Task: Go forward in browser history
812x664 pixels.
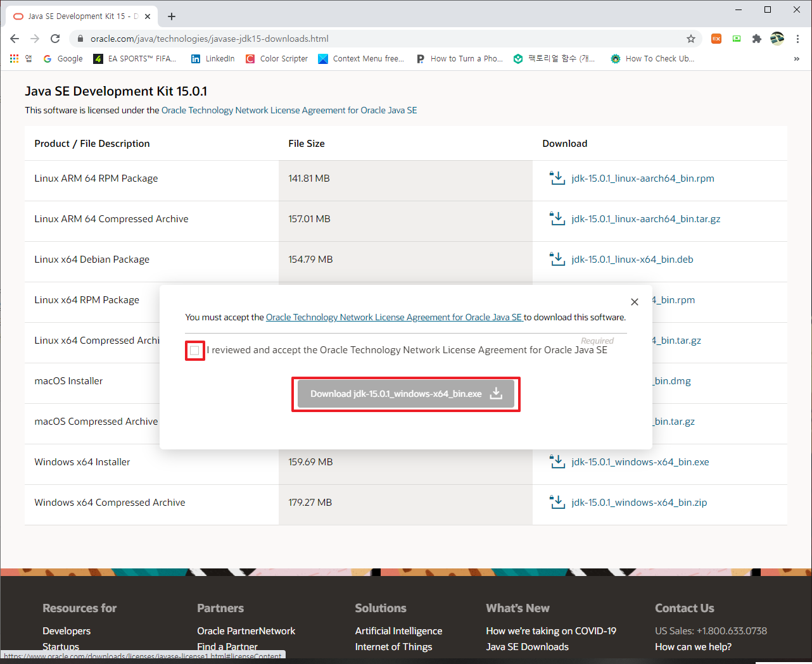Action: click(x=35, y=39)
